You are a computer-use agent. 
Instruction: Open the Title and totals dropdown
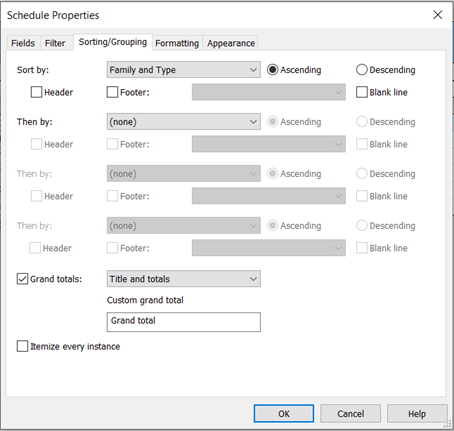point(184,279)
